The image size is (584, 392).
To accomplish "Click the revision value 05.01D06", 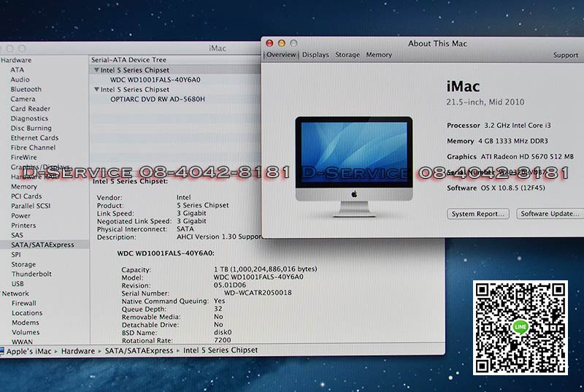I will 229,285.
